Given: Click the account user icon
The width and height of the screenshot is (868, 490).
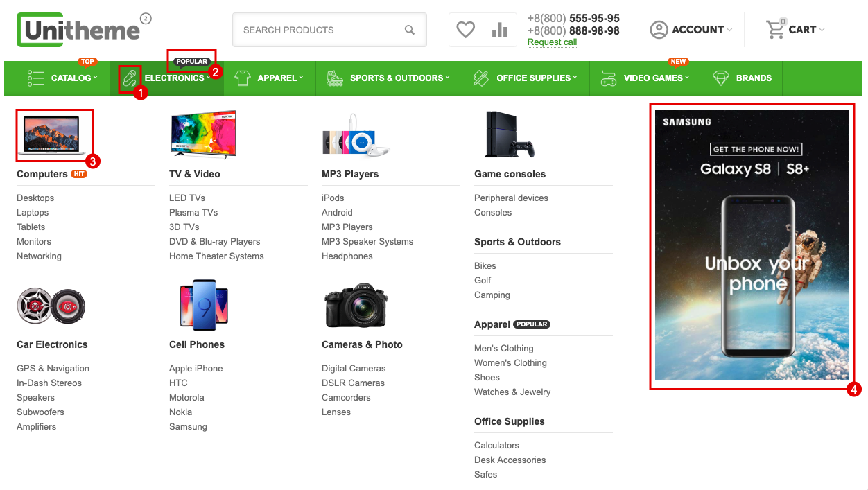Looking at the screenshot, I should coord(659,30).
